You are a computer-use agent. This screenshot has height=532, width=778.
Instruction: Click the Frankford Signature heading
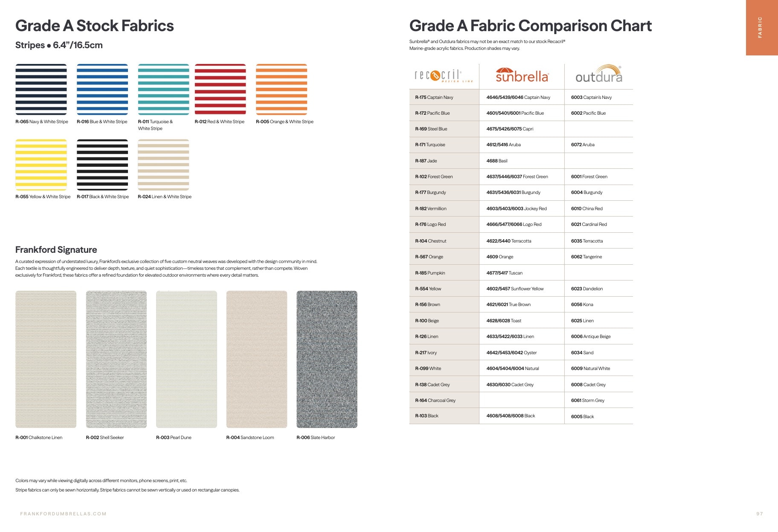pyautogui.click(x=56, y=250)
